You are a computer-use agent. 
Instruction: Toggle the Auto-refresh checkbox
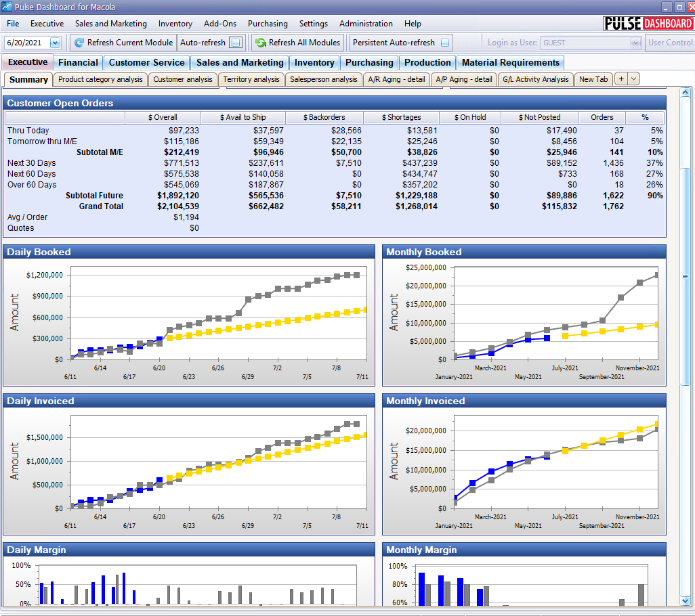point(235,43)
